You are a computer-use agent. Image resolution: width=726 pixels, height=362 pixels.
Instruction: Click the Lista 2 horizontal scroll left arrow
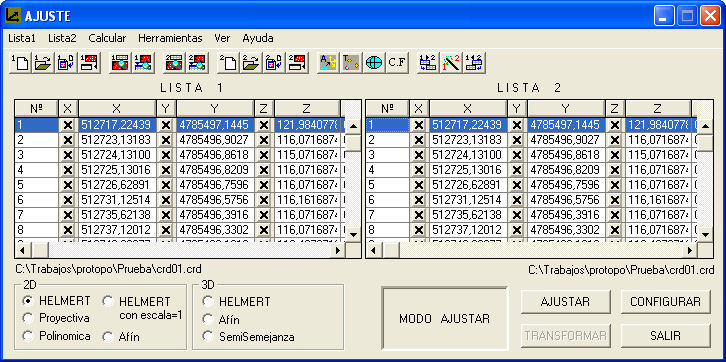coord(374,250)
